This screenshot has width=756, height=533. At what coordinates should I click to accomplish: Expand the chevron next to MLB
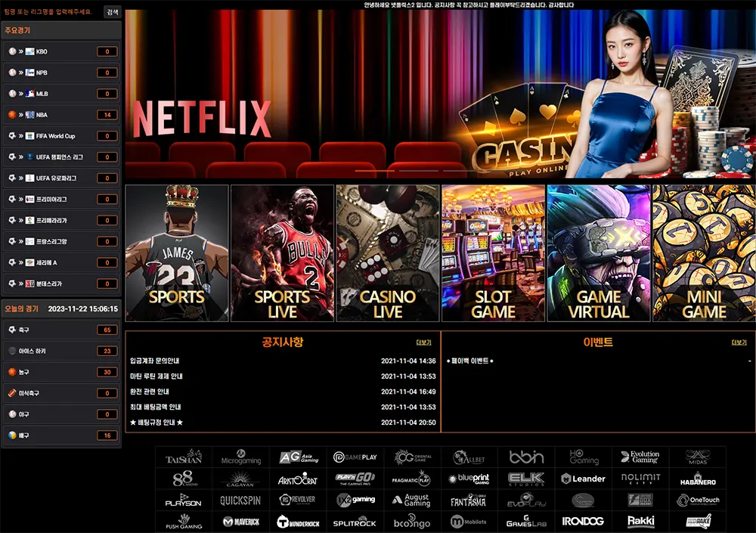(x=20, y=94)
